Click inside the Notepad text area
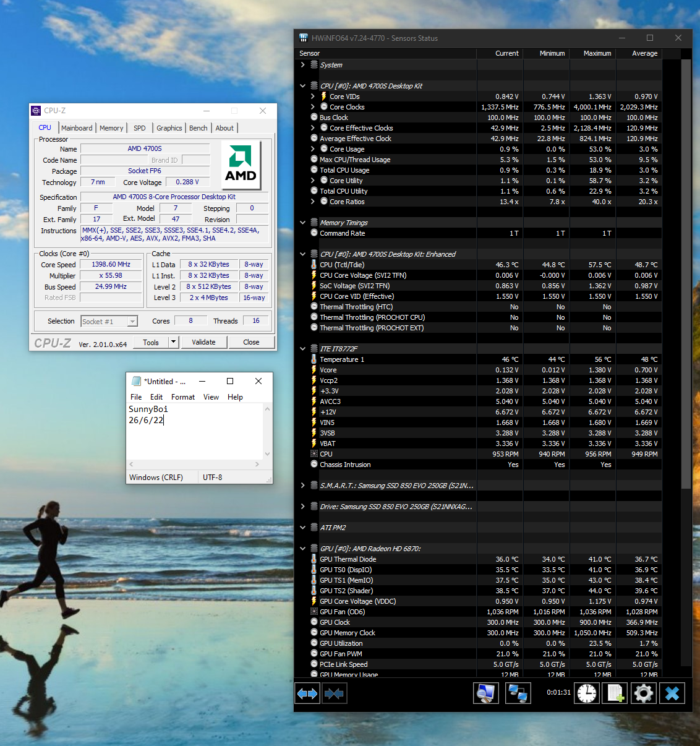The image size is (700, 746). tap(195, 431)
